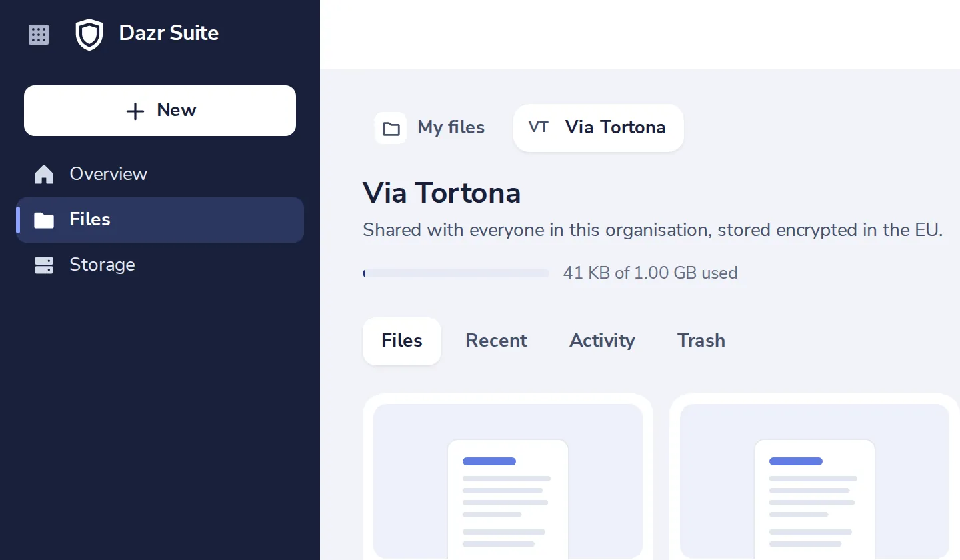960x560 pixels.
Task: Click the Storage server icon
Action: (x=44, y=265)
